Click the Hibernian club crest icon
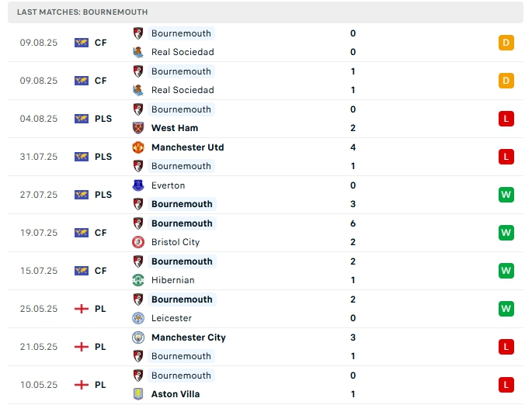532x405 pixels. [138, 280]
